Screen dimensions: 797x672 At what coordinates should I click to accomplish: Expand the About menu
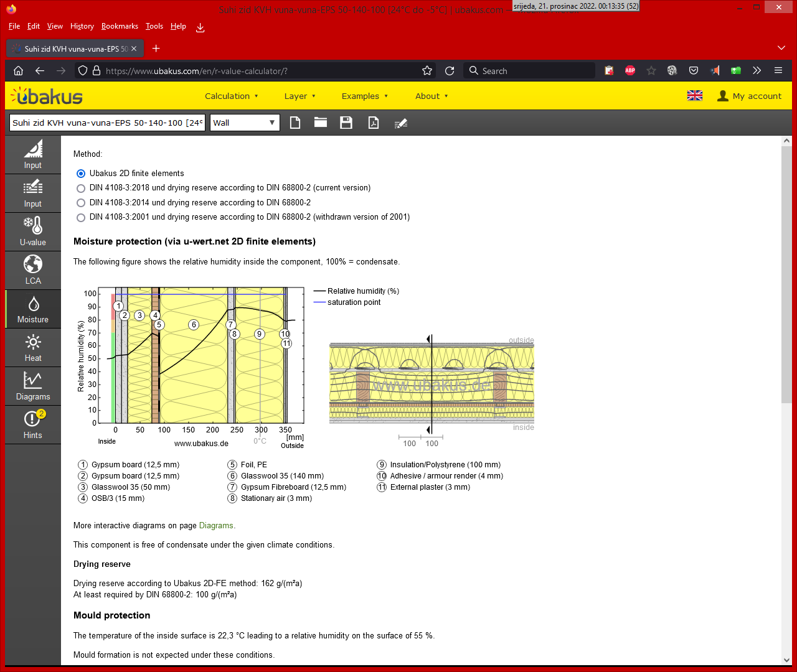tap(432, 96)
